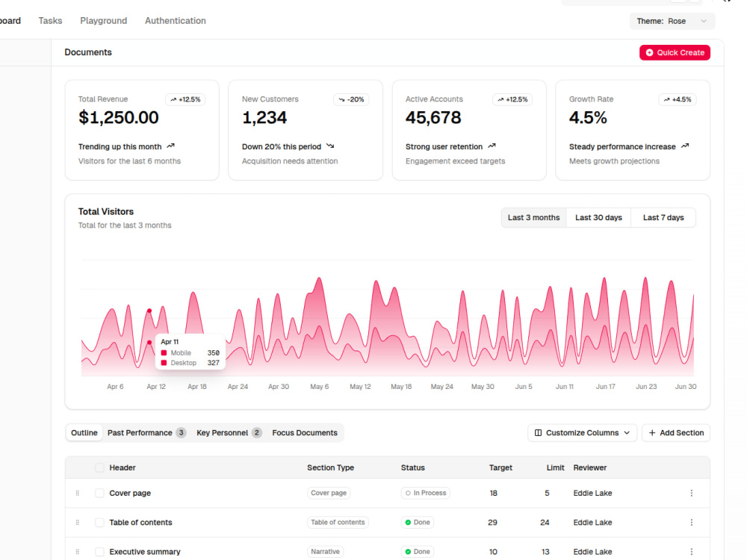Click the Executive summary header text

145,552
